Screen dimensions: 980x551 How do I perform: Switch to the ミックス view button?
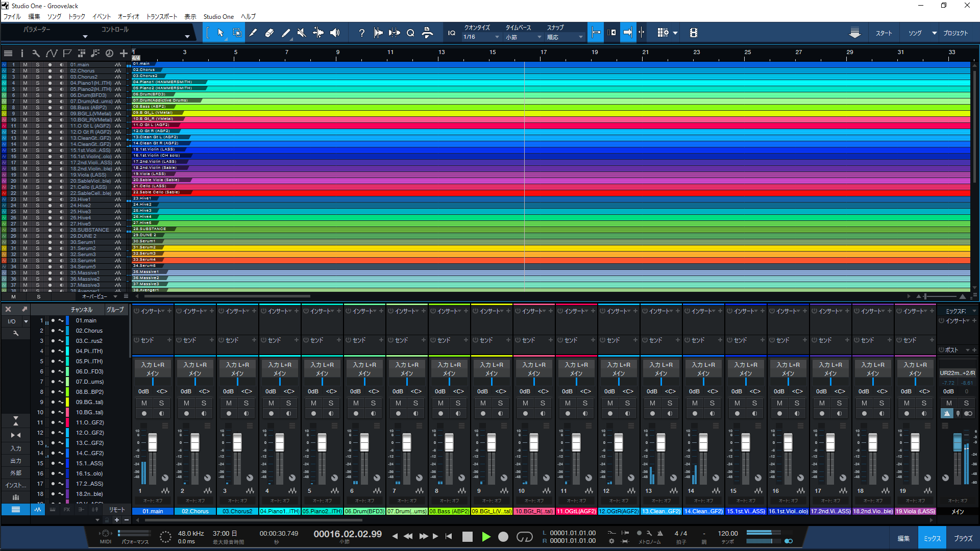point(932,539)
